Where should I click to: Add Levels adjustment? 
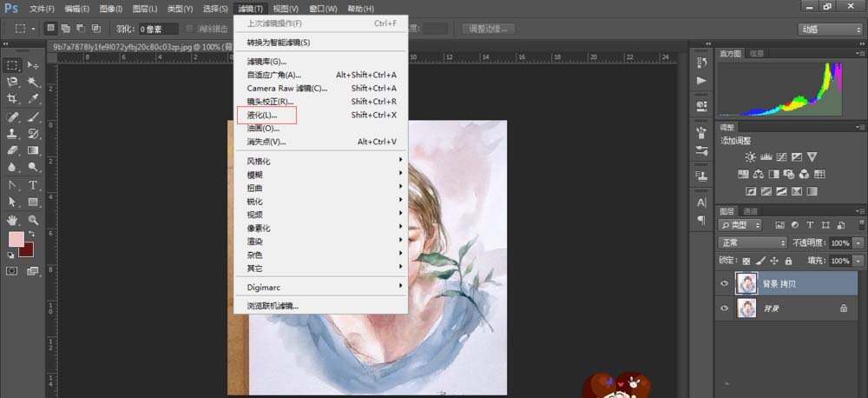[766, 157]
